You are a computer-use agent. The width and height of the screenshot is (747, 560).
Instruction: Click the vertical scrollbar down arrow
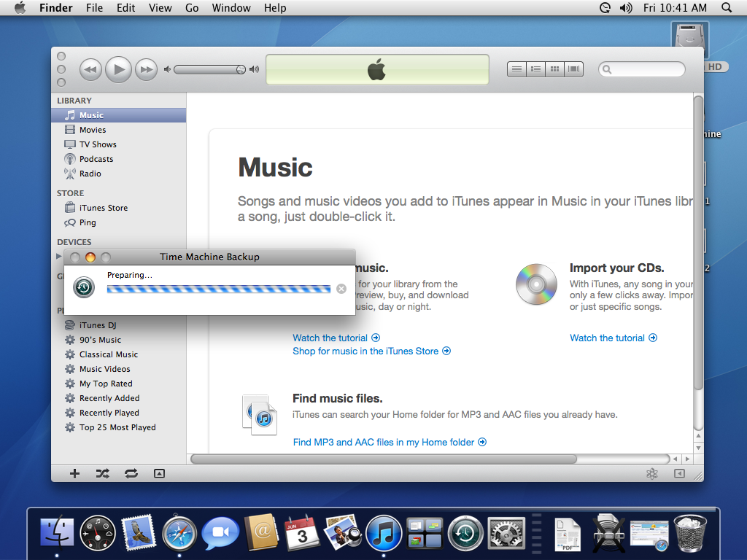tap(698, 448)
